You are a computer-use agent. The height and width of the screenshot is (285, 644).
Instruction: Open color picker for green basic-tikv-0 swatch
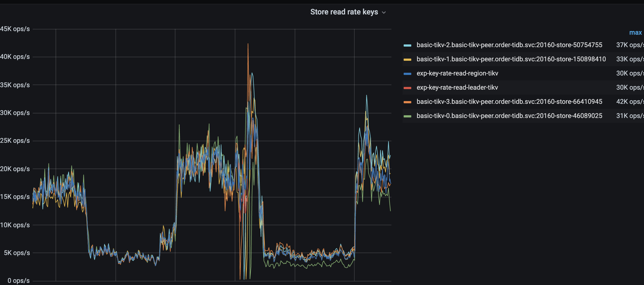tap(407, 116)
